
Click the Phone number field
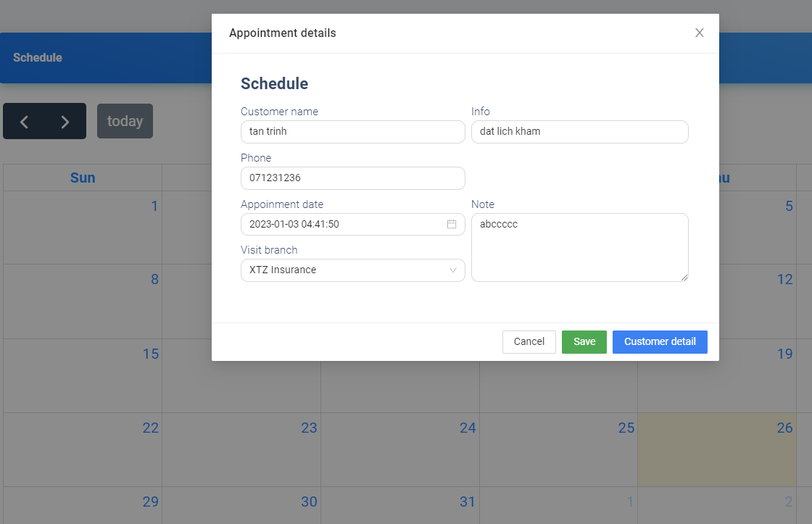pyautogui.click(x=352, y=178)
